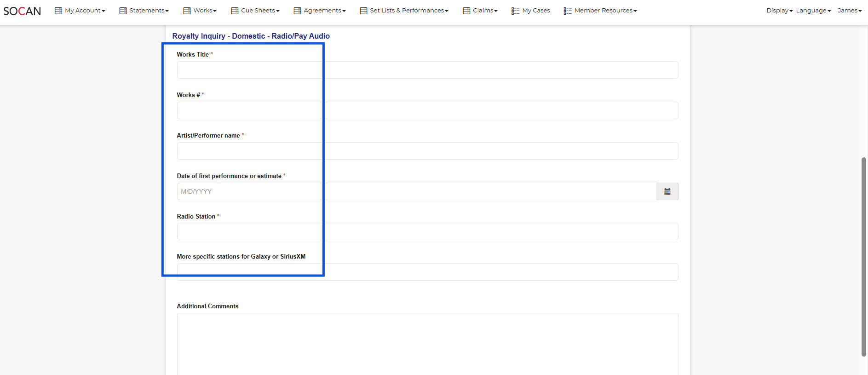Click the SOCAN logo
Image resolution: width=868 pixels, height=375 pixels.
coord(22,11)
